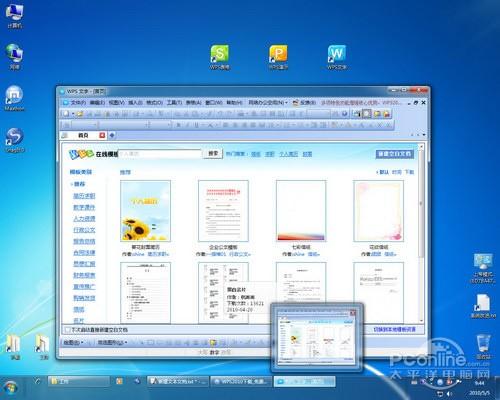Open the 绘图(R) drawing dropdown

[x=73, y=342]
